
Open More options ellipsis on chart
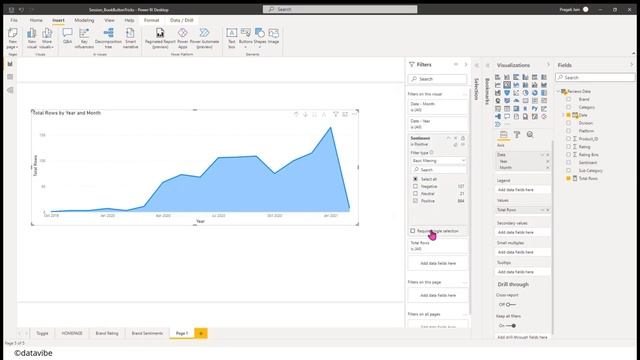coord(354,114)
